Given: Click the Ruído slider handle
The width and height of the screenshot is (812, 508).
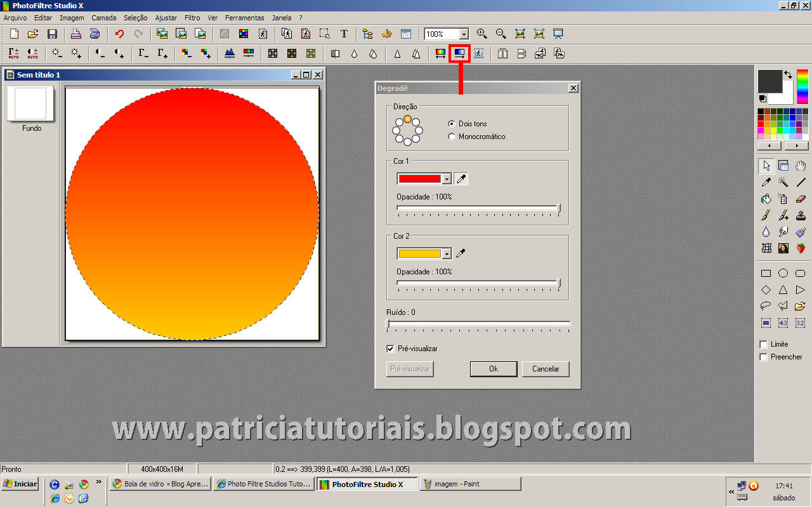Looking at the screenshot, I should point(388,324).
